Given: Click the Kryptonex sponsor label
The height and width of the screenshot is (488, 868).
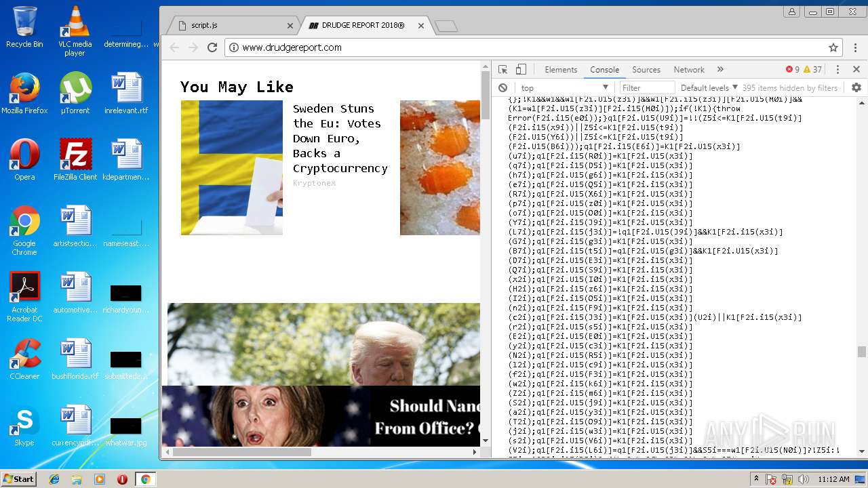Looking at the screenshot, I should [314, 183].
